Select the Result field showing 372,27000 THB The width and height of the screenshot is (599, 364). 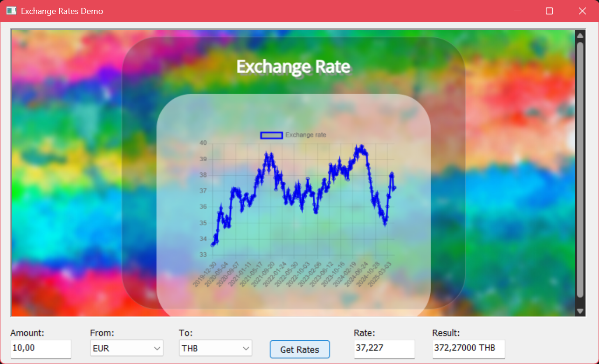pos(468,348)
